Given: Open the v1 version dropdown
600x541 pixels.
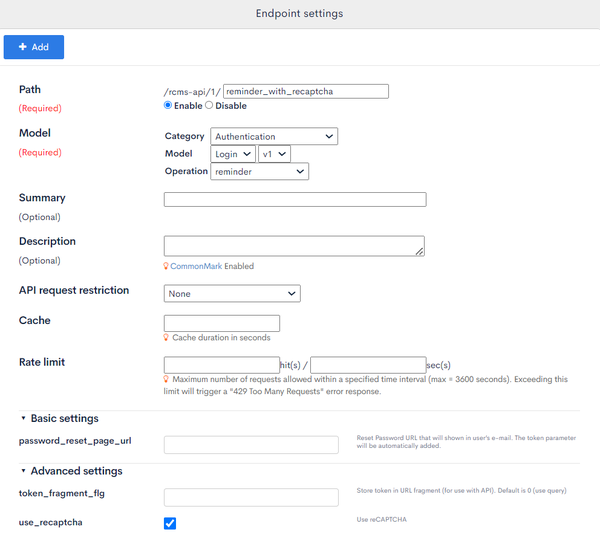Looking at the screenshot, I should pos(274,154).
